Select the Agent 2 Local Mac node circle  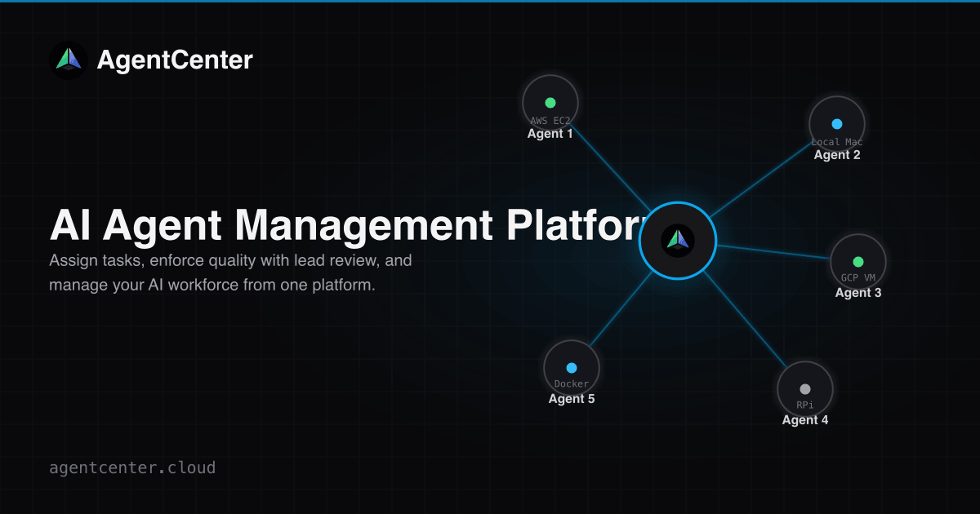[x=837, y=124]
